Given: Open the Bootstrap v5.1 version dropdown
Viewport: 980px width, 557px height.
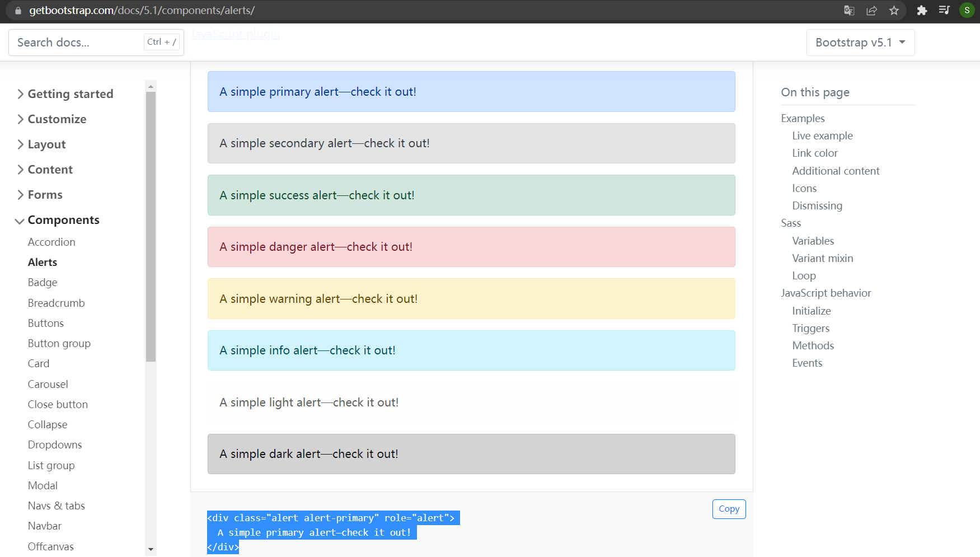Looking at the screenshot, I should [x=860, y=42].
